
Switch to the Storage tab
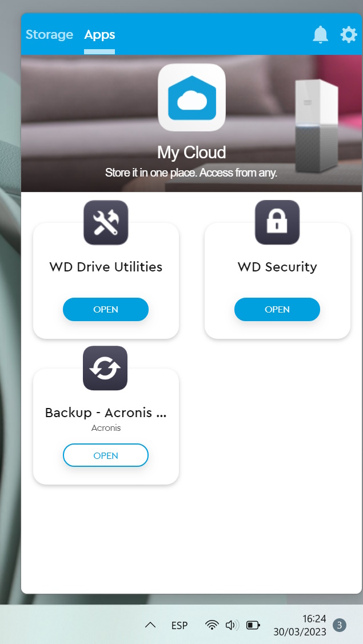coord(49,34)
